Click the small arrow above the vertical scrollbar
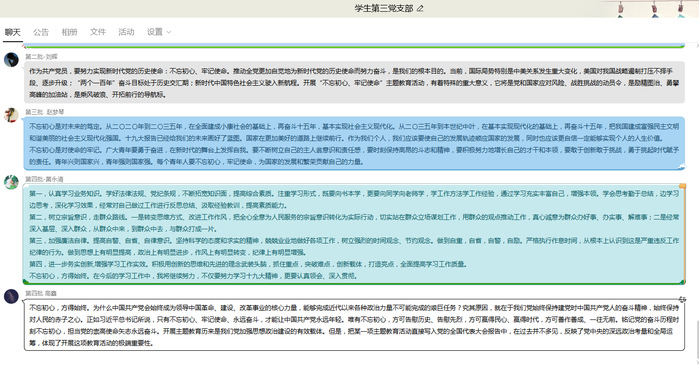The height and width of the screenshot is (365, 699). 697,45
